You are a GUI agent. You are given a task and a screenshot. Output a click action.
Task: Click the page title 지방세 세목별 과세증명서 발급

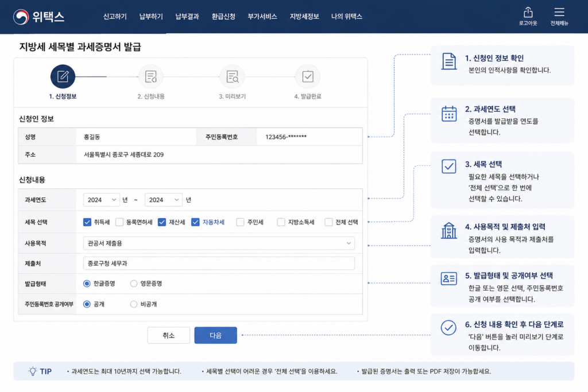pyautogui.click(x=80, y=47)
